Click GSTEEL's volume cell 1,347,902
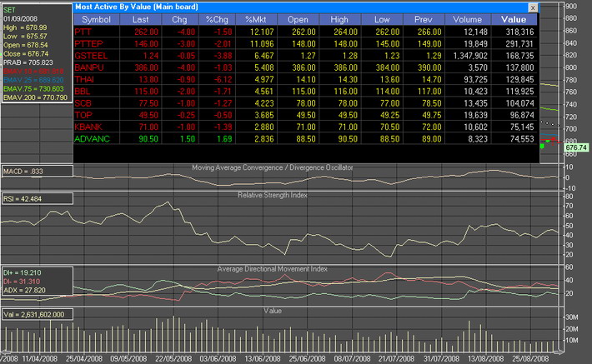 470,56
